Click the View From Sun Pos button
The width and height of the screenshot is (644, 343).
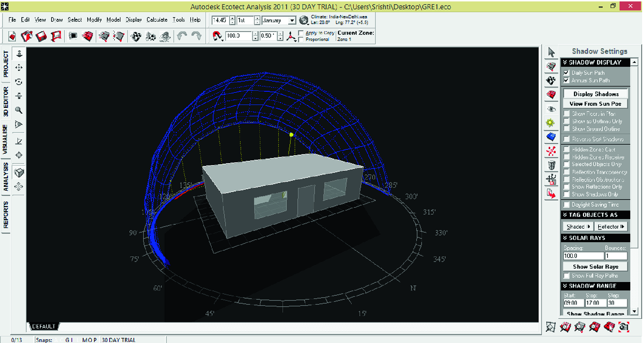pos(595,104)
